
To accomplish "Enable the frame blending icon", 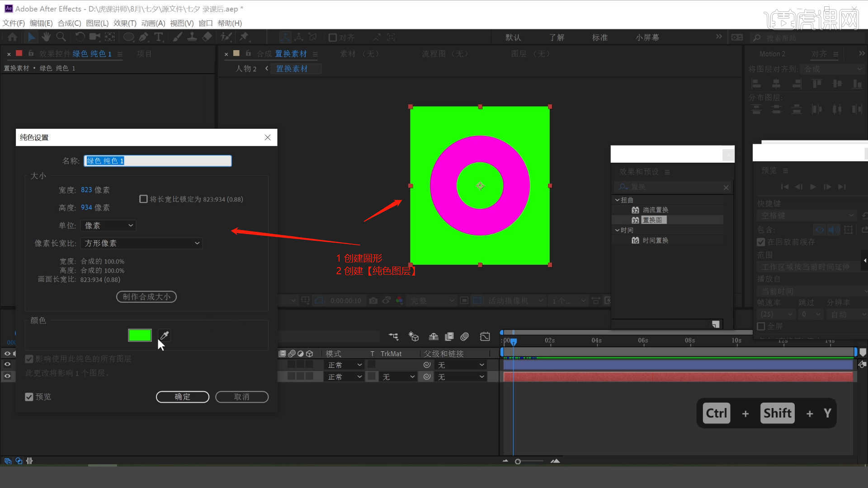I will click(449, 337).
